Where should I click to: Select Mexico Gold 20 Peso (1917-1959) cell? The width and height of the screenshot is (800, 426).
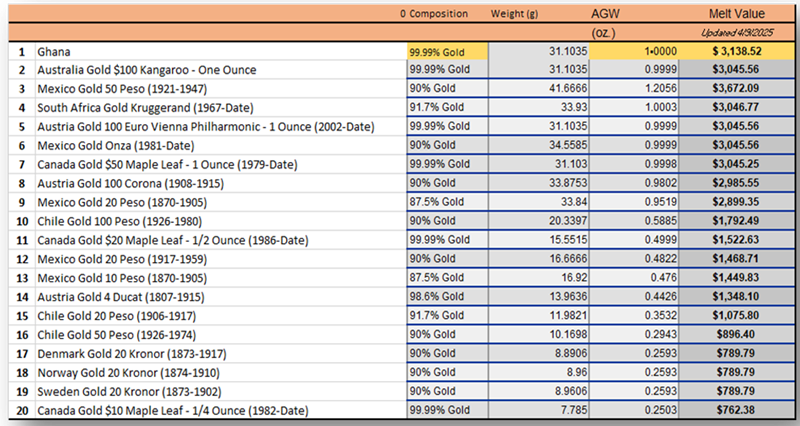pos(221,259)
